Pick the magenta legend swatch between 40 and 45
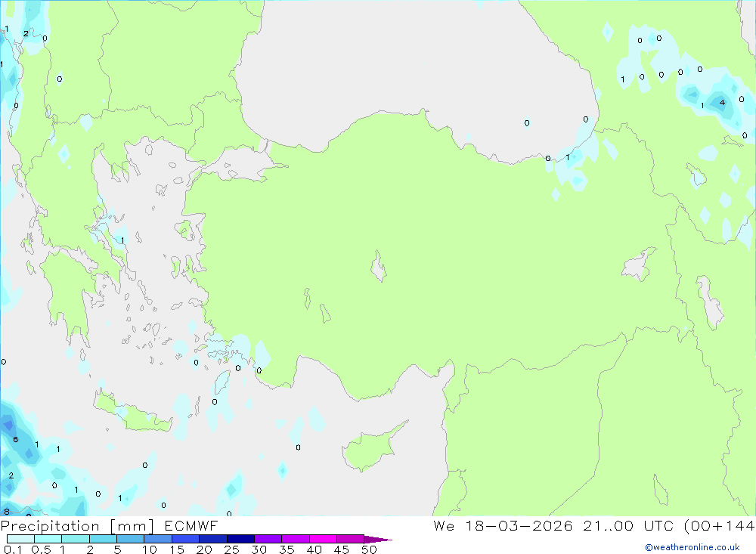756x554 pixels. tap(323, 539)
